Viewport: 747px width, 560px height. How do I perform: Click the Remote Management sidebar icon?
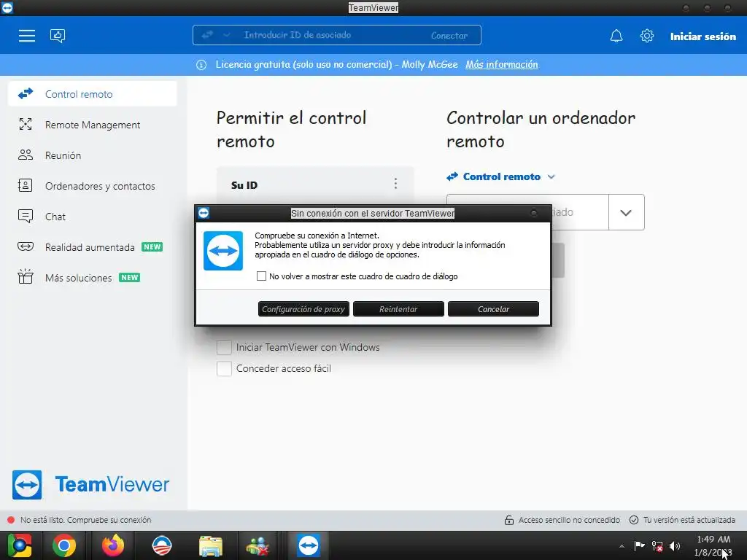pos(26,124)
